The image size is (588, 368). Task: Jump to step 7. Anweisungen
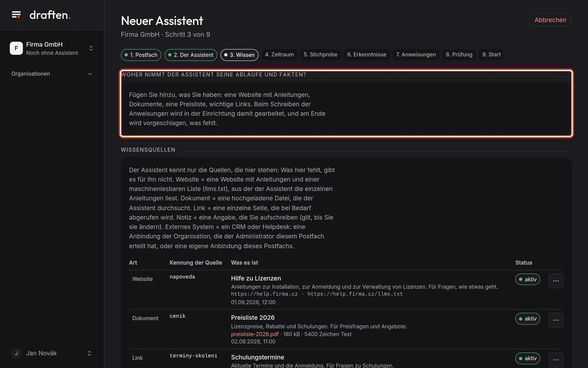pyautogui.click(x=416, y=55)
